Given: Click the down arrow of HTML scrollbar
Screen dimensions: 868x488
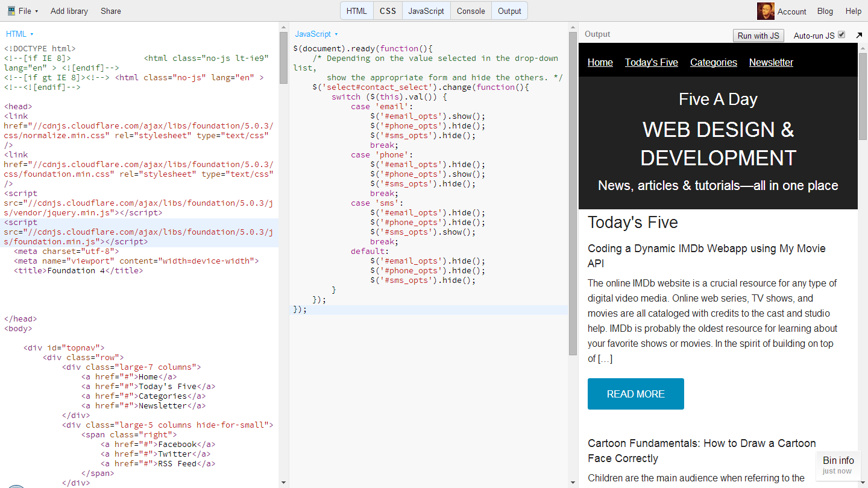Looking at the screenshot, I should [283, 483].
